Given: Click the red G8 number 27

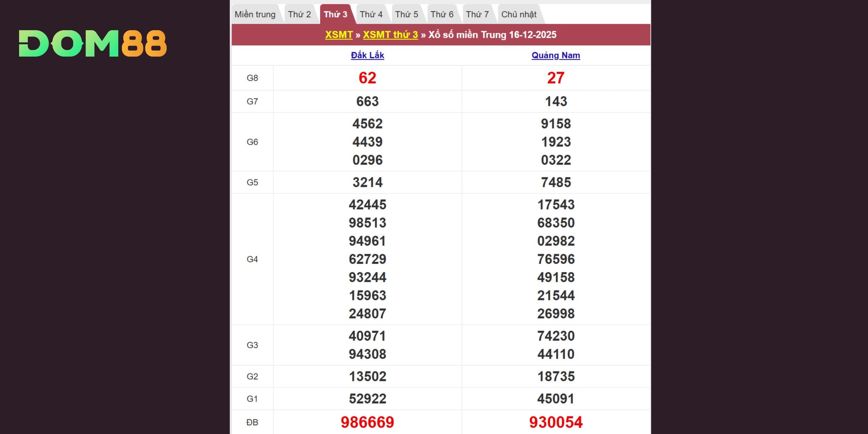Looking at the screenshot, I should (x=556, y=78).
